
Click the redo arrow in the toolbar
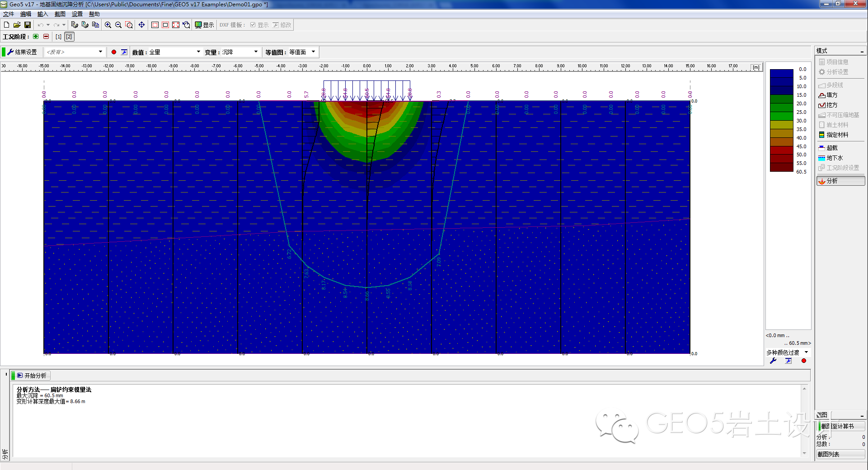pyautogui.click(x=56, y=25)
